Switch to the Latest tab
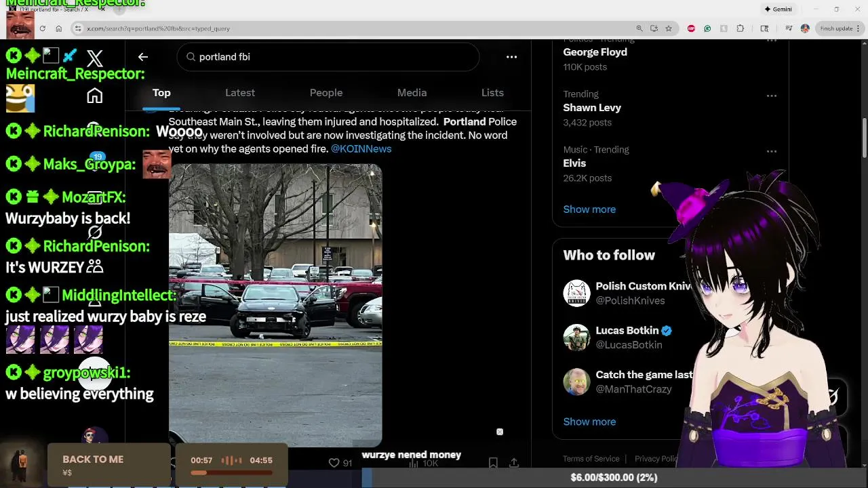 point(240,93)
